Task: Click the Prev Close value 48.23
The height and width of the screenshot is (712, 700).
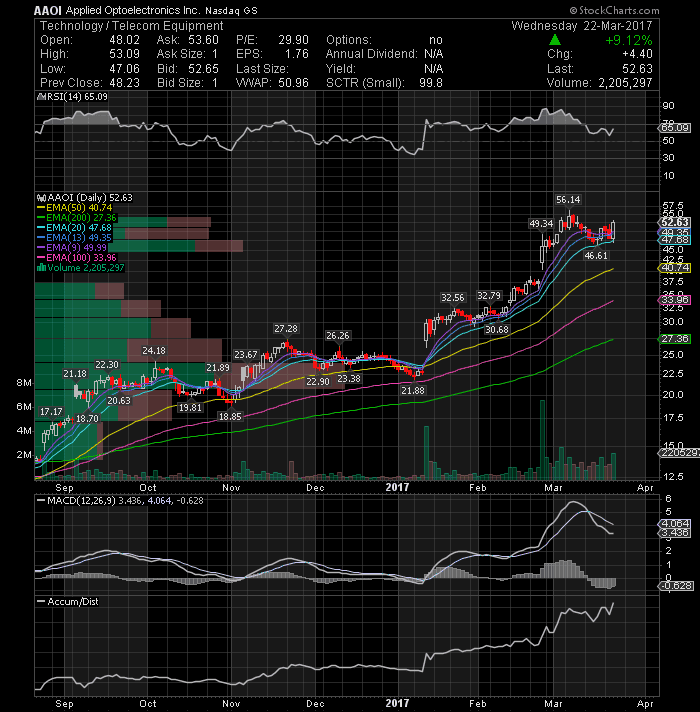Action: [124, 83]
